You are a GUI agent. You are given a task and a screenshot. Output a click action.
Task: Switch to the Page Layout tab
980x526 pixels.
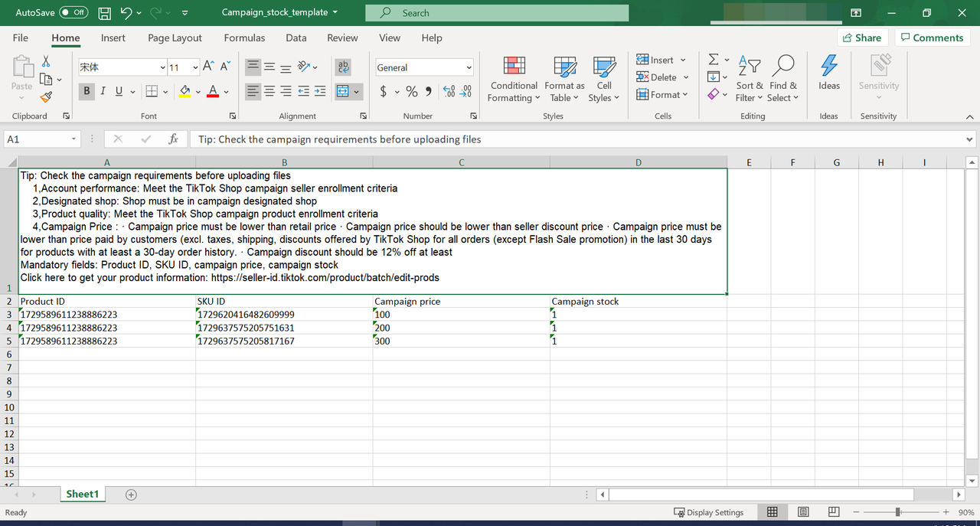(x=175, y=38)
